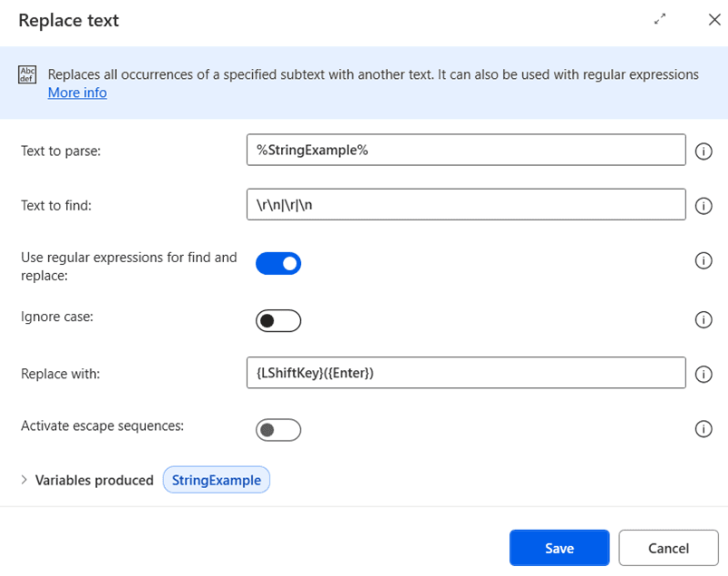Click the info icon next to Replace with
This screenshot has height=576, width=728.
coord(703,374)
